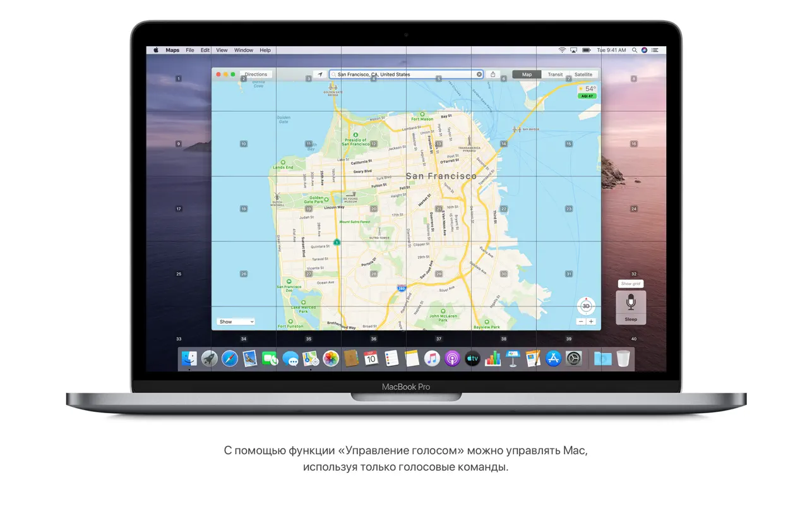The image size is (812, 508).
Task: Switch to the Map view tab
Action: click(527, 75)
